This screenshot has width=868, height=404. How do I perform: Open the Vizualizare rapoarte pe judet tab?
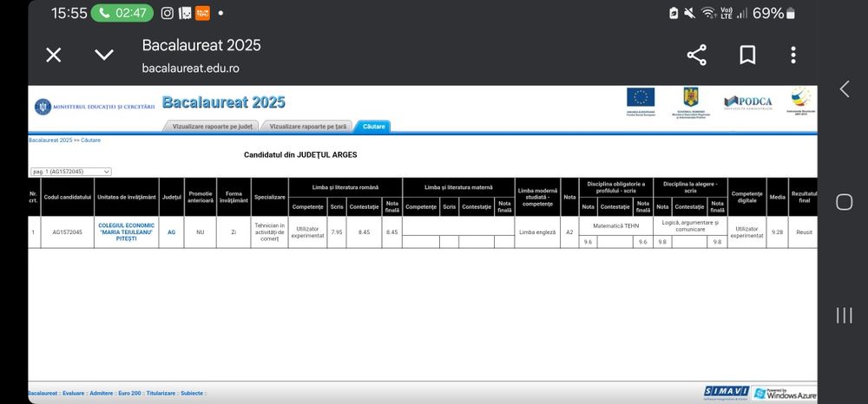(212, 127)
